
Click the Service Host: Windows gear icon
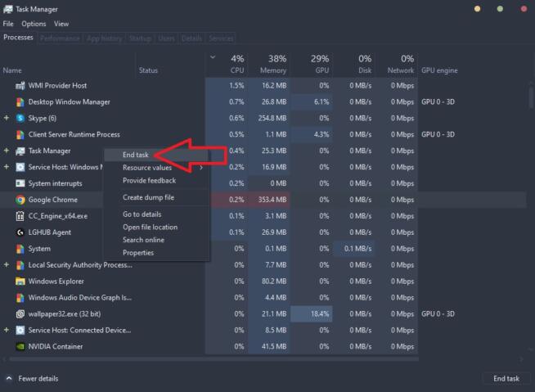click(x=20, y=167)
